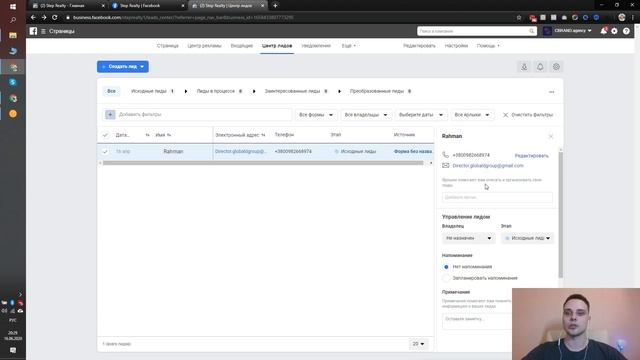Open Windows search from taskbar
Image resolution: width=640 pixels, height=360 pixels.
pyautogui.click(x=13, y=20)
